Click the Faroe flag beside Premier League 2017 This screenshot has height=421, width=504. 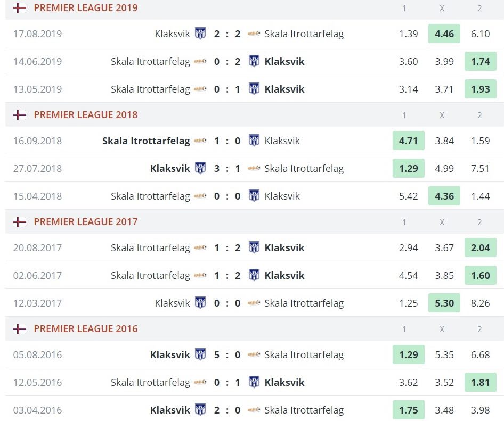(20, 222)
